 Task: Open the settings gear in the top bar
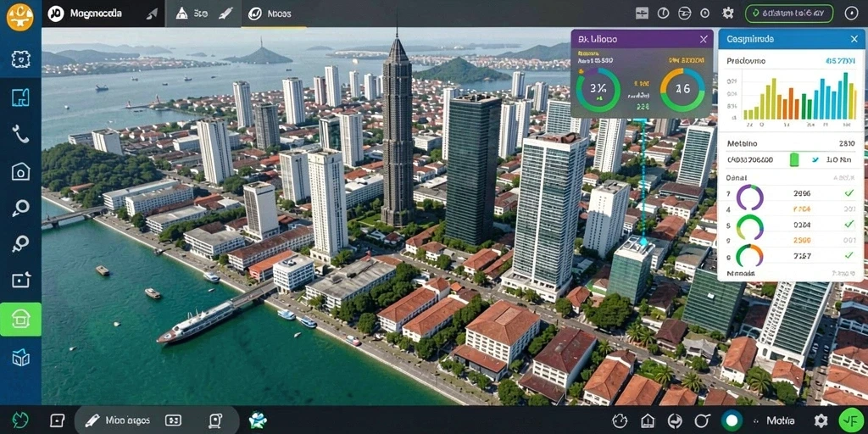click(x=728, y=14)
